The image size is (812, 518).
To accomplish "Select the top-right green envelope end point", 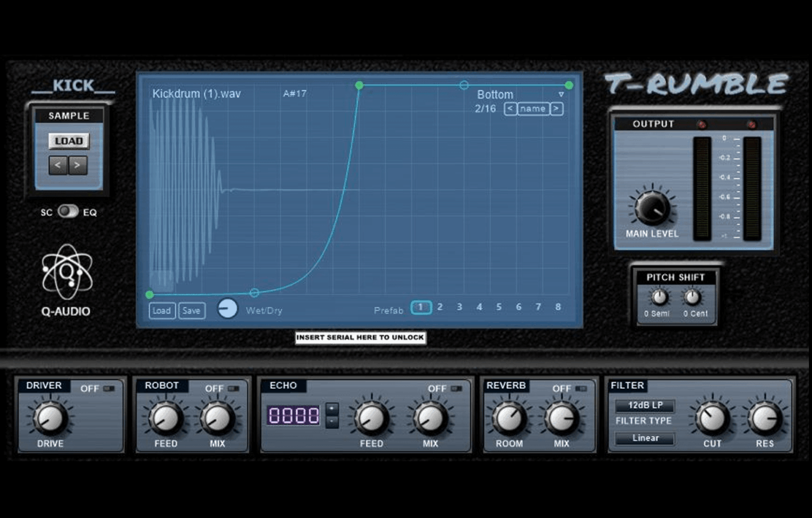I will click(x=569, y=85).
